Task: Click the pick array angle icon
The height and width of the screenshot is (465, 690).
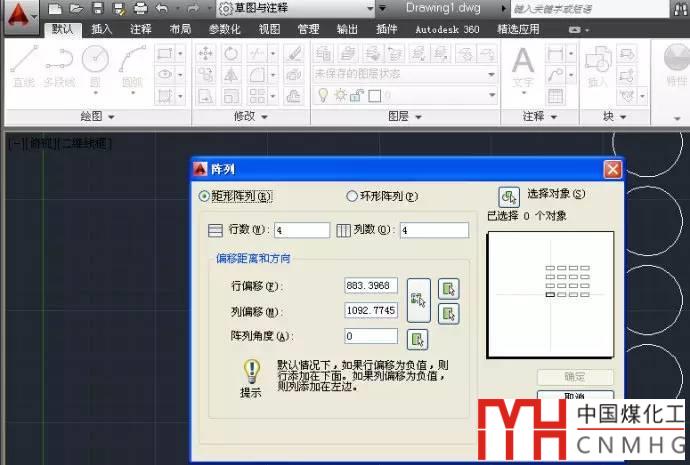Action: coord(418,338)
